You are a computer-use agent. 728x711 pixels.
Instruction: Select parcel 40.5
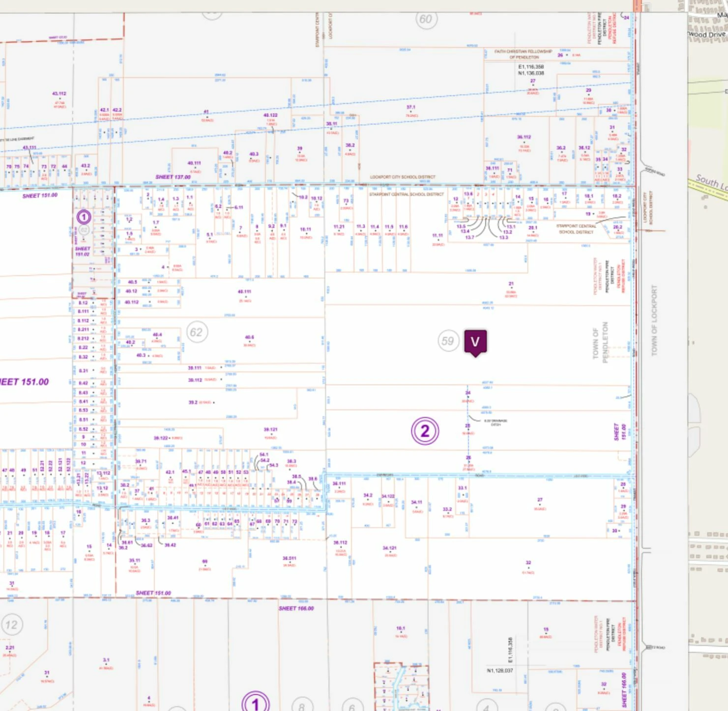(132, 282)
